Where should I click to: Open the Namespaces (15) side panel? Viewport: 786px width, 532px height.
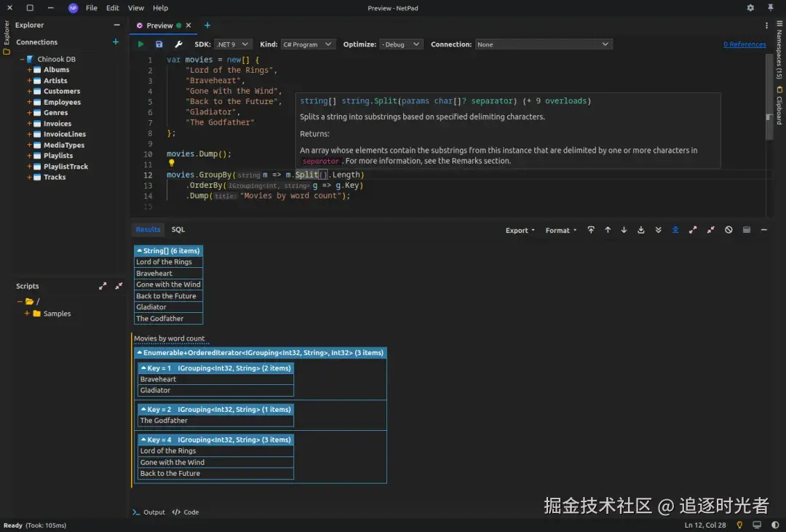click(x=779, y=50)
